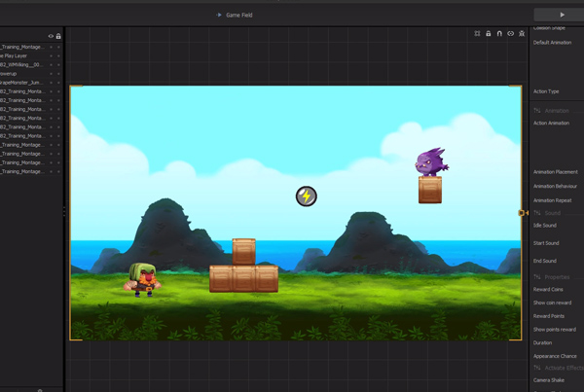Select the bottom-middle crate of the stack
Screen dimensions: 584x392
pos(244,279)
